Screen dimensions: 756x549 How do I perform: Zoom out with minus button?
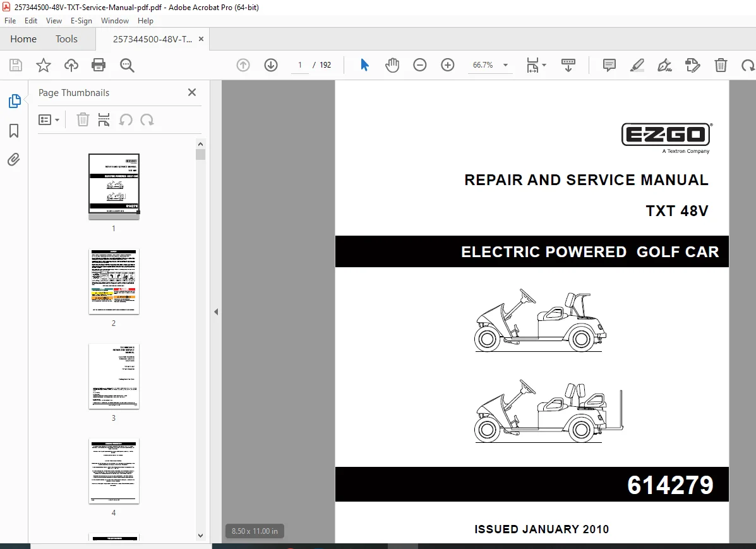420,65
